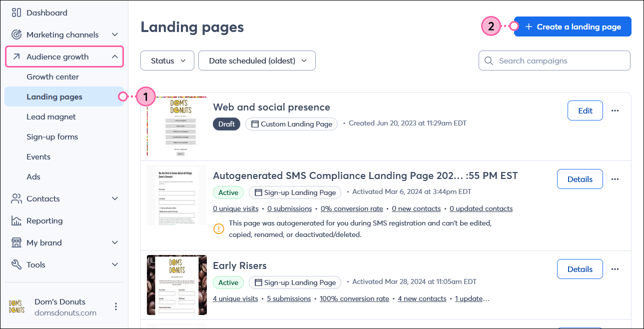Image resolution: width=644 pixels, height=329 pixels.
Task: Click 100% conversion rate link
Action: [x=354, y=298]
